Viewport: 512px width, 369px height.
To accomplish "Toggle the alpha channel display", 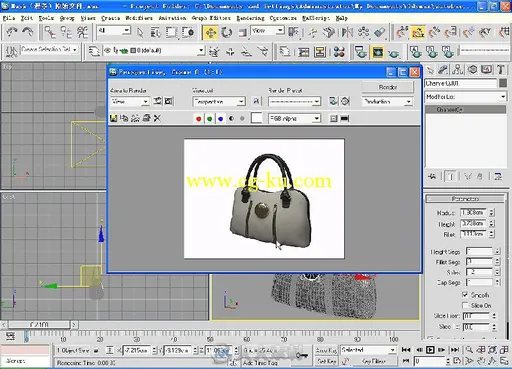I will click(x=231, y=118).
